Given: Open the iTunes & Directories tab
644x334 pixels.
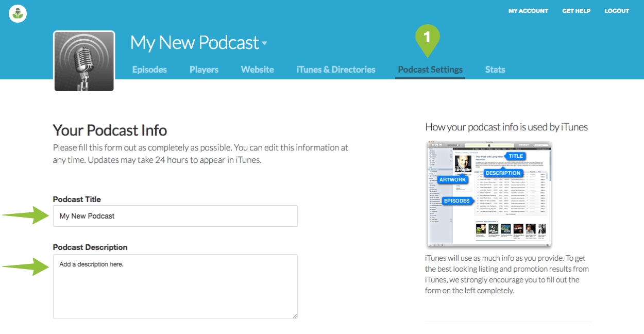Looking at the screenshot, I should point(336,70).
